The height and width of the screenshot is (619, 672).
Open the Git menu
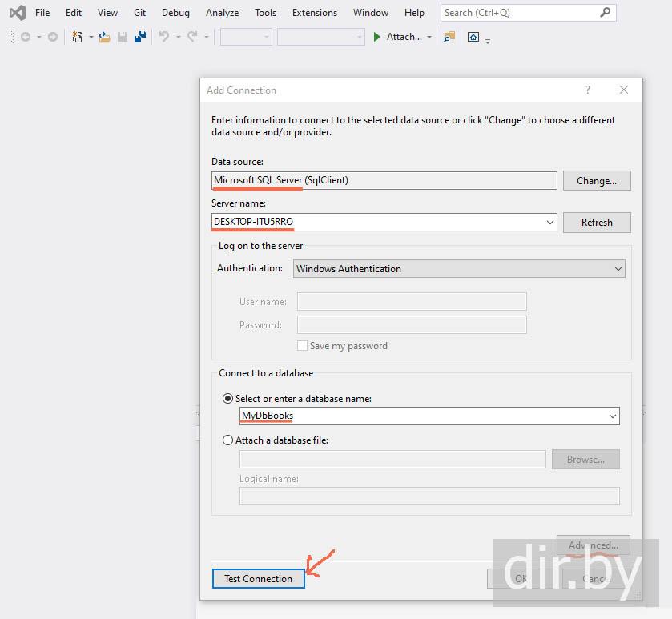pos(139,13)
